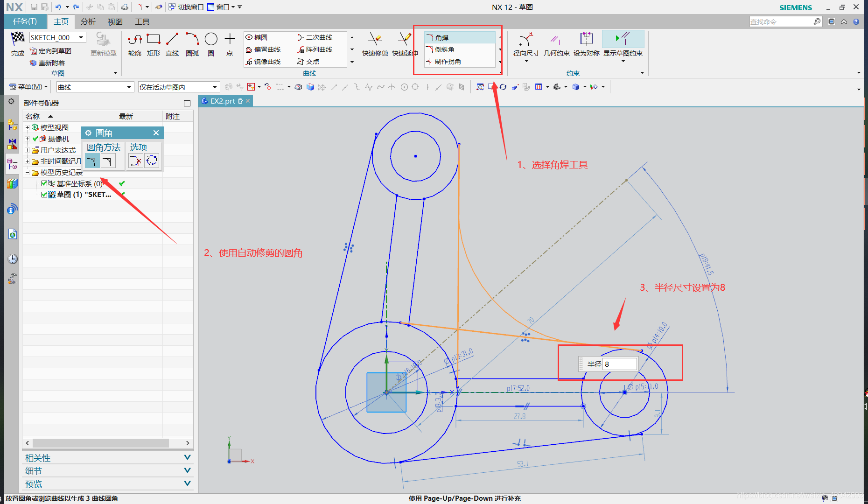Image resolution: width=868 pixels, height=504 pixels.
Task: Click Orient to Sketch (定向到草图)
Action: pos(51,51)
